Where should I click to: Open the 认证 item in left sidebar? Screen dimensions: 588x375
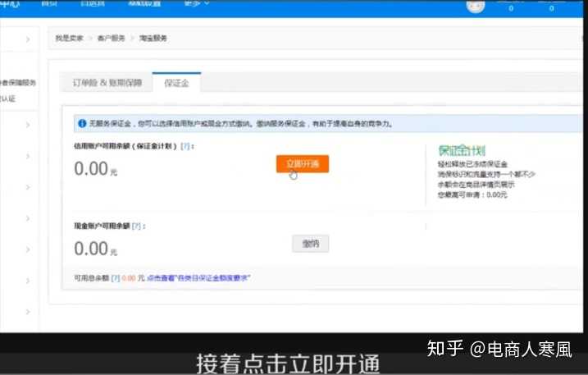(x=8, y=98)
